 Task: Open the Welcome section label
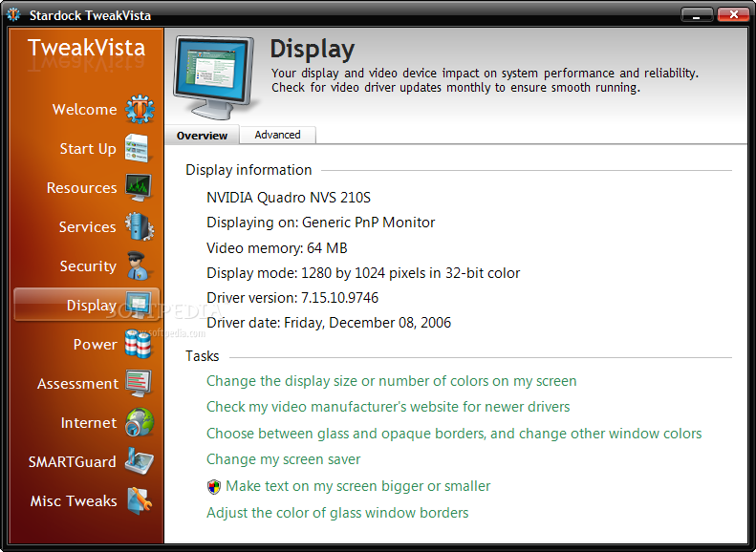[85, 109]
